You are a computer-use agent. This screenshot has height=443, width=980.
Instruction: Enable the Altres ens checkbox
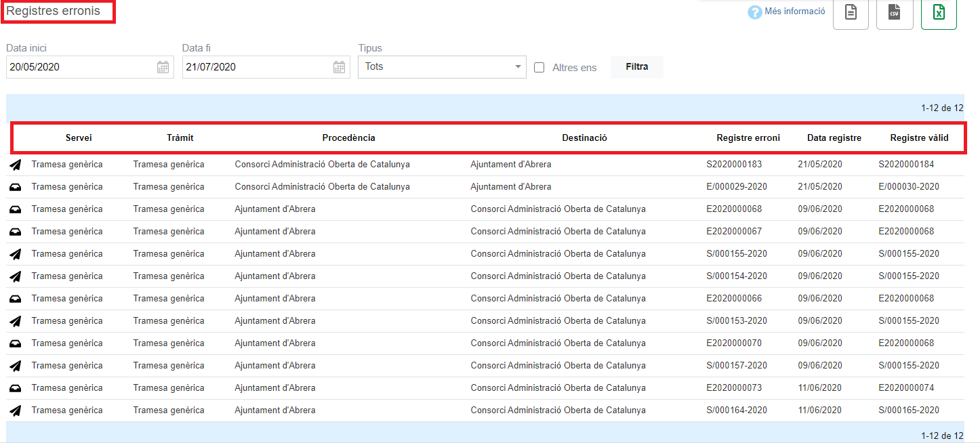(539, 68)
